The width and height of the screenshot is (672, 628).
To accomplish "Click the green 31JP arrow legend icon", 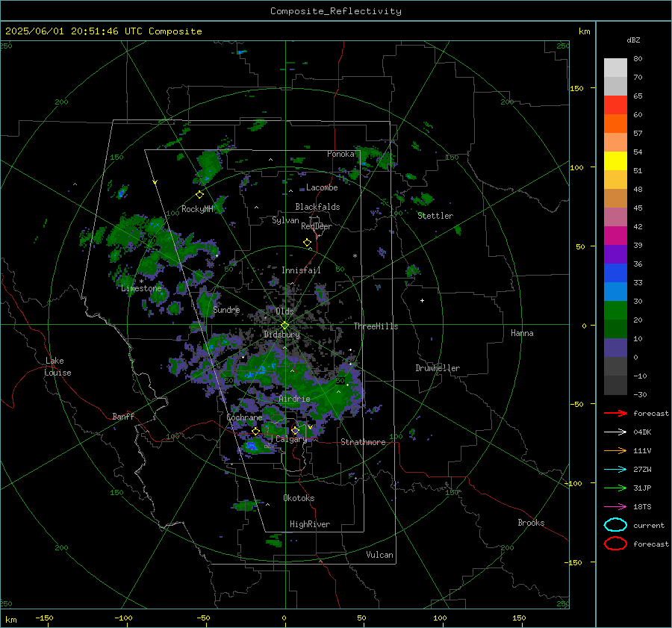I will tap(615, 488).
